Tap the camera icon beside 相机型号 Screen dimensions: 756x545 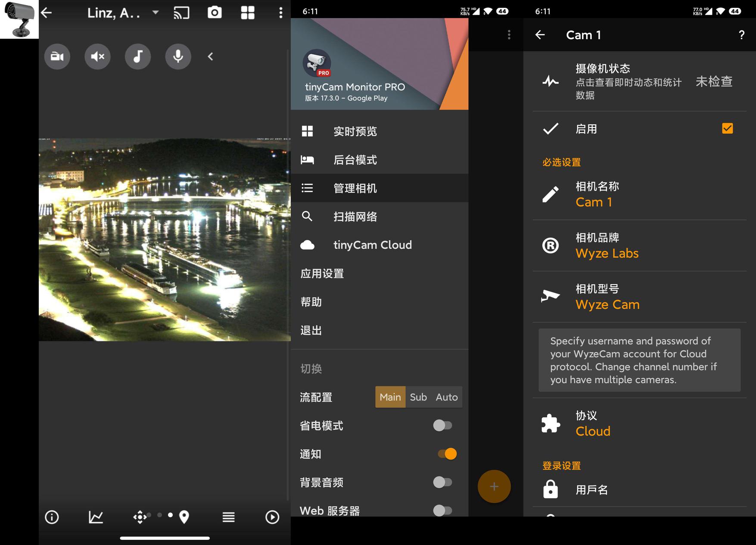pos(551,296)
